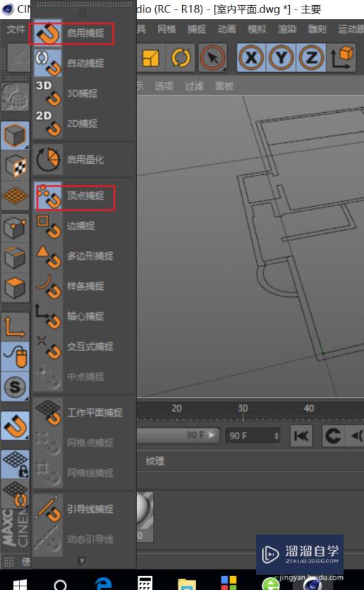364x590 pixels.
Task: Open recent tools cursor icon
Action: (x=213, y=58)
